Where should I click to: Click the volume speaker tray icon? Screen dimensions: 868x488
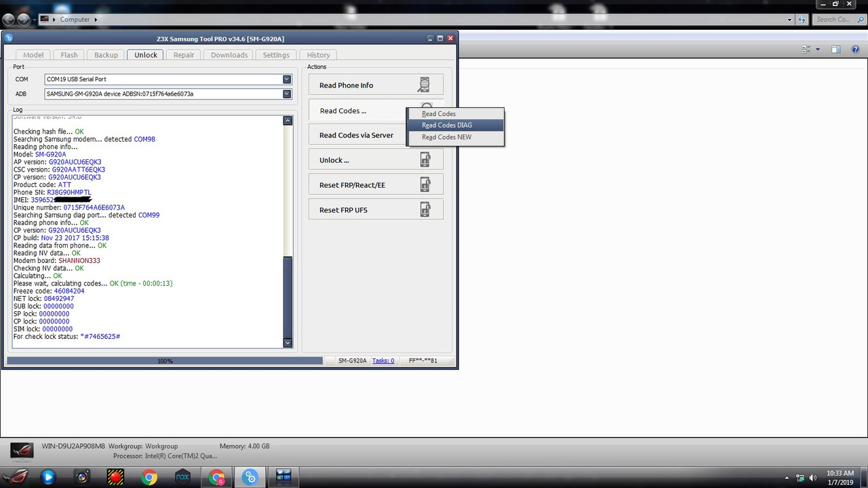813,478
